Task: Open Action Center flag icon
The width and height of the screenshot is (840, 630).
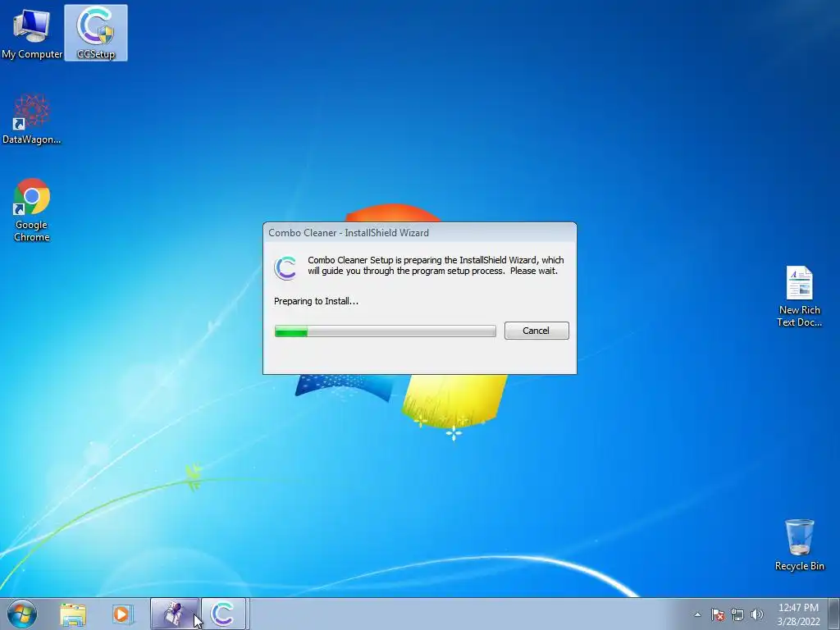Action: coord(718,614)
